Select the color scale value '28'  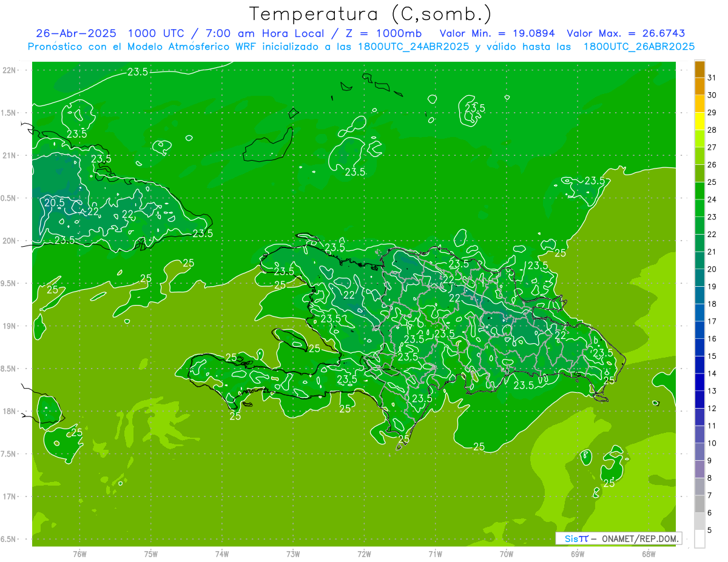click(712, 130)
